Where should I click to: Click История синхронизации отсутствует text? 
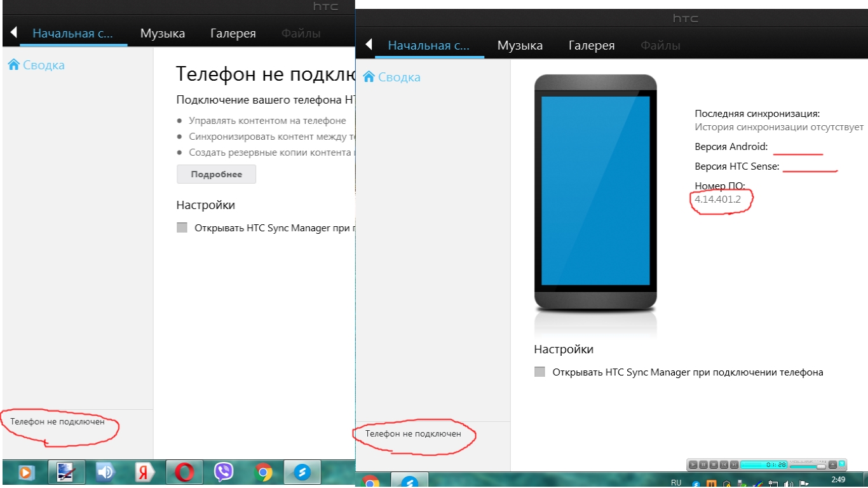pyautogui.click(x=779, y=126)
